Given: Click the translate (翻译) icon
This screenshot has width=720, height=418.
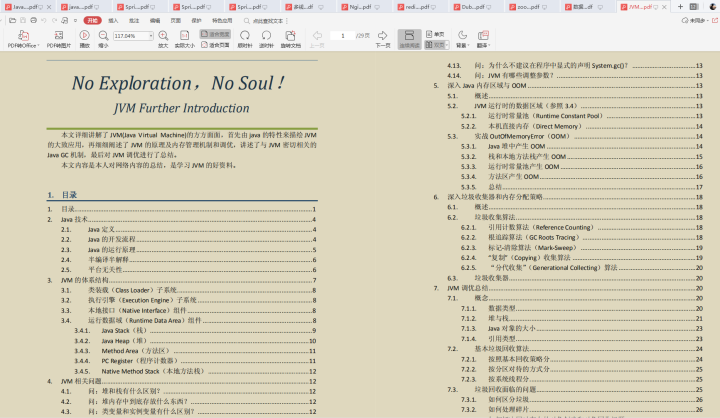Looking at the screenshot, I should click(x=483, y=35).
